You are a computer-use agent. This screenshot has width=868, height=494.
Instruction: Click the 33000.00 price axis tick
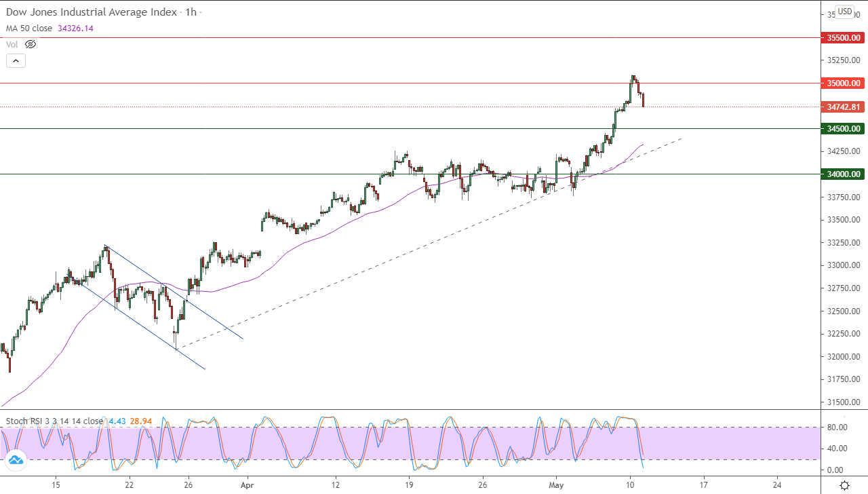point(844,265)
